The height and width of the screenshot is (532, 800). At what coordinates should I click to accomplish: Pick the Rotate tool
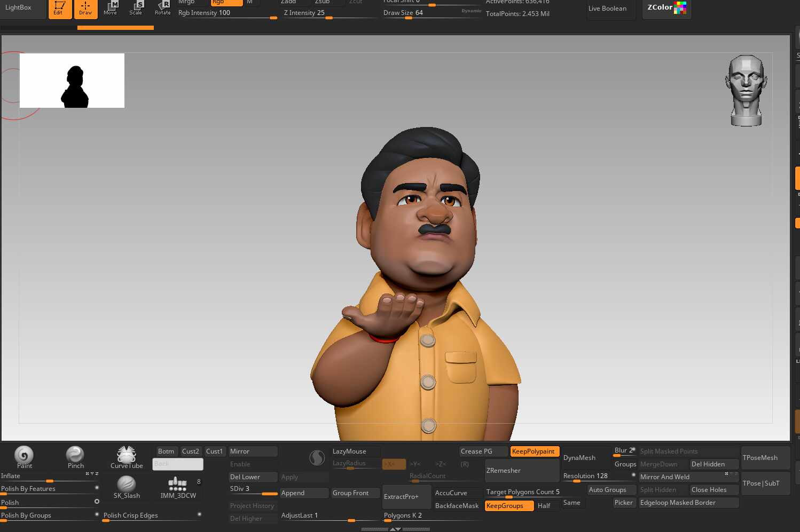(x=162, y=7)
